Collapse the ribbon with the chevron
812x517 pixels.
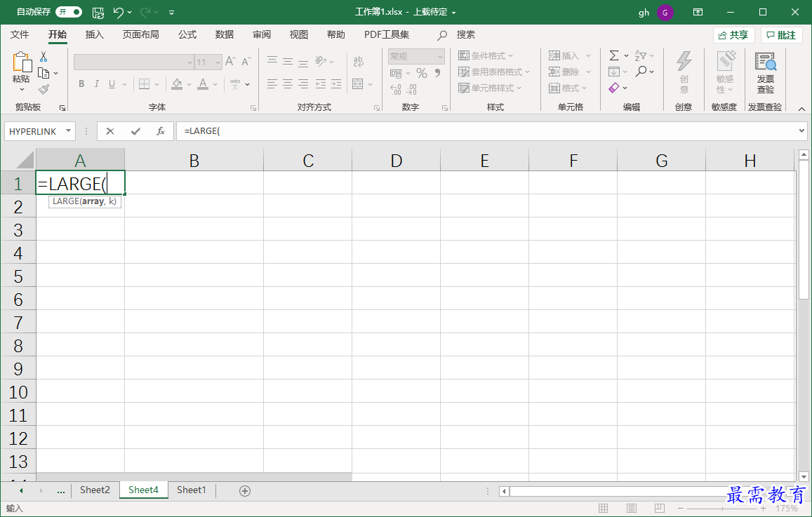(801, 109)
